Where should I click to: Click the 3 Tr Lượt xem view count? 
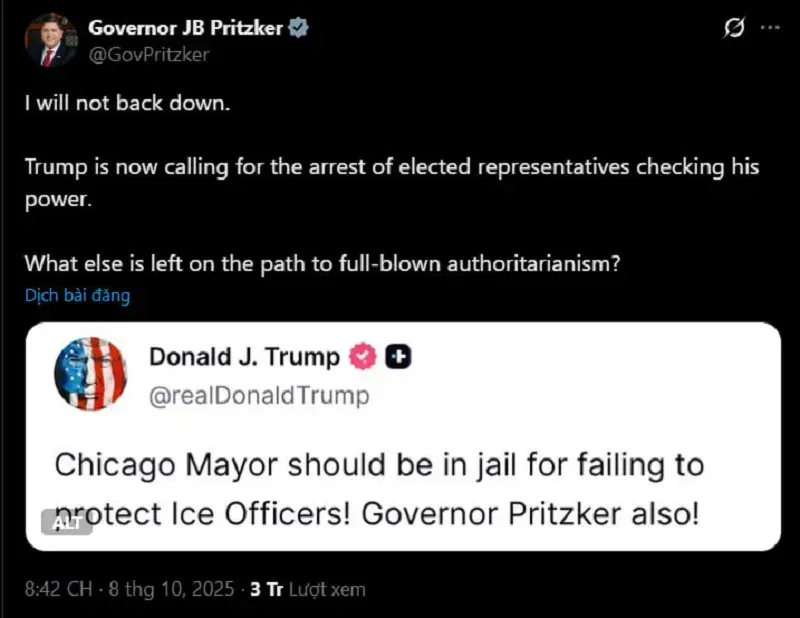(308, 589)
